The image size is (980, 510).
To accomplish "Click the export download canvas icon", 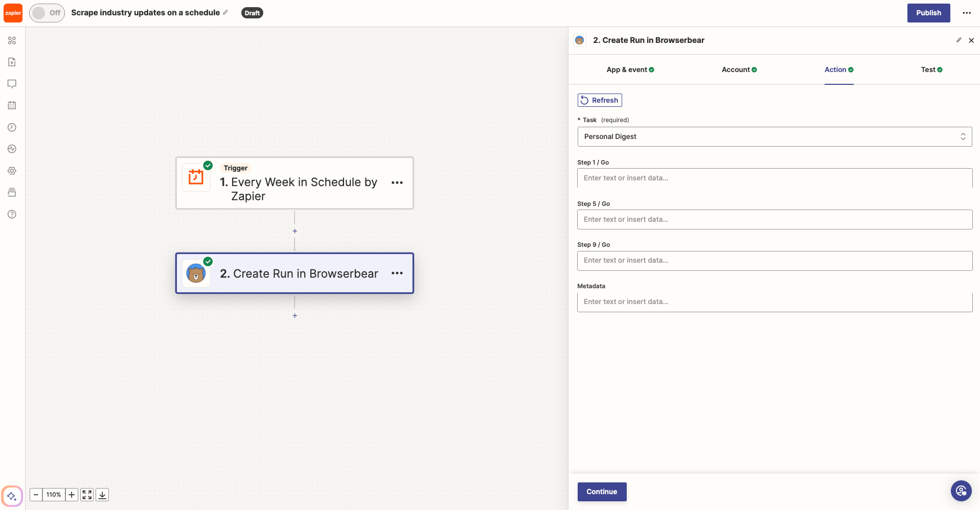I will (x=102, y=495).
